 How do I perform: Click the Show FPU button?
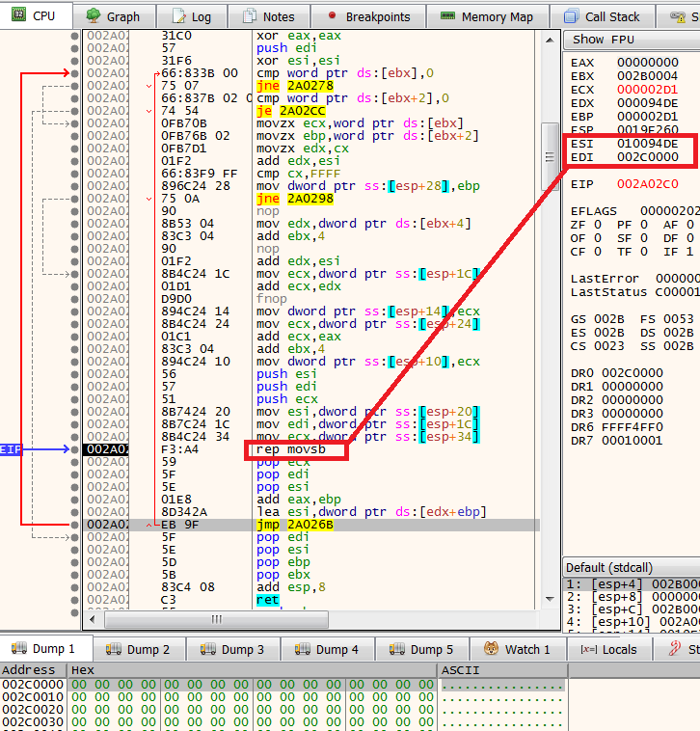tap(632, 40)
